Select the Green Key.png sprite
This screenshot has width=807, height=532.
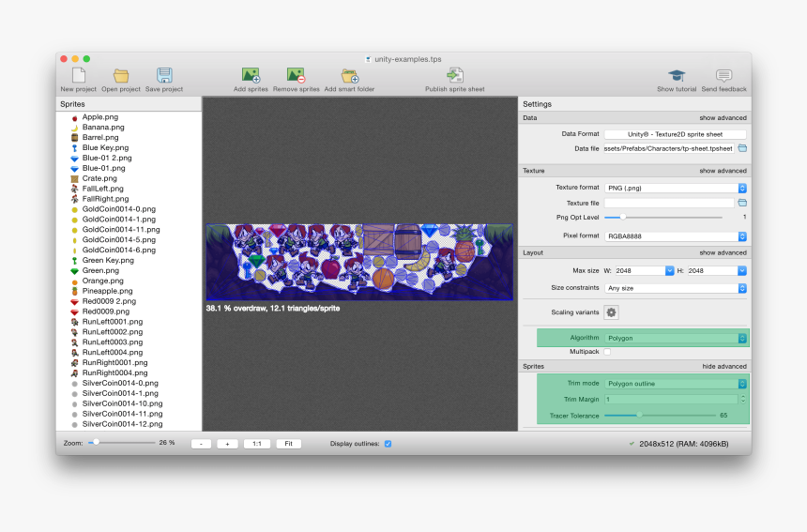[108, 260]
